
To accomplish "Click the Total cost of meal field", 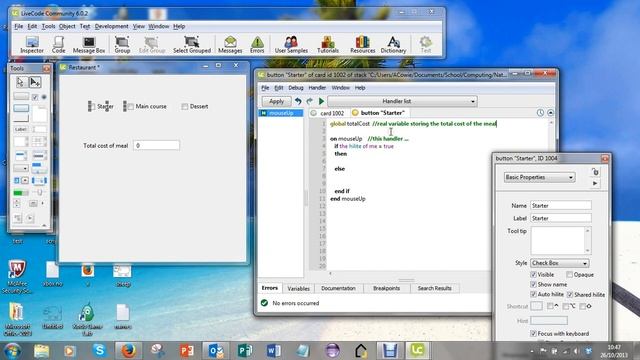I will coord(156,145).
